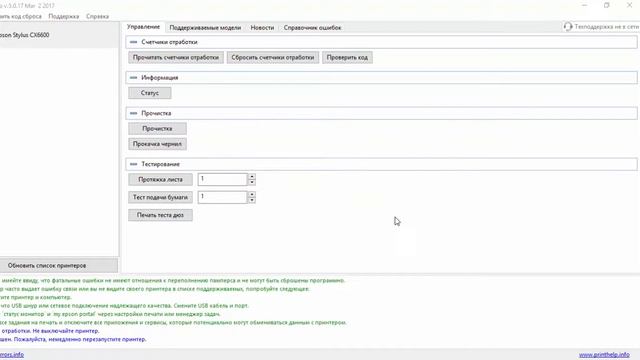The height and width of the screenshot is (360, 640).
Task: Maximize the application window
Action: (x=607, y=5)
